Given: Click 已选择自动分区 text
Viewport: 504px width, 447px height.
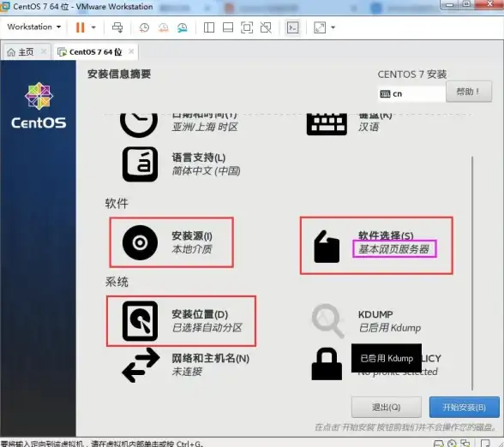Looking at the screenshot, I should pos(207,327).
